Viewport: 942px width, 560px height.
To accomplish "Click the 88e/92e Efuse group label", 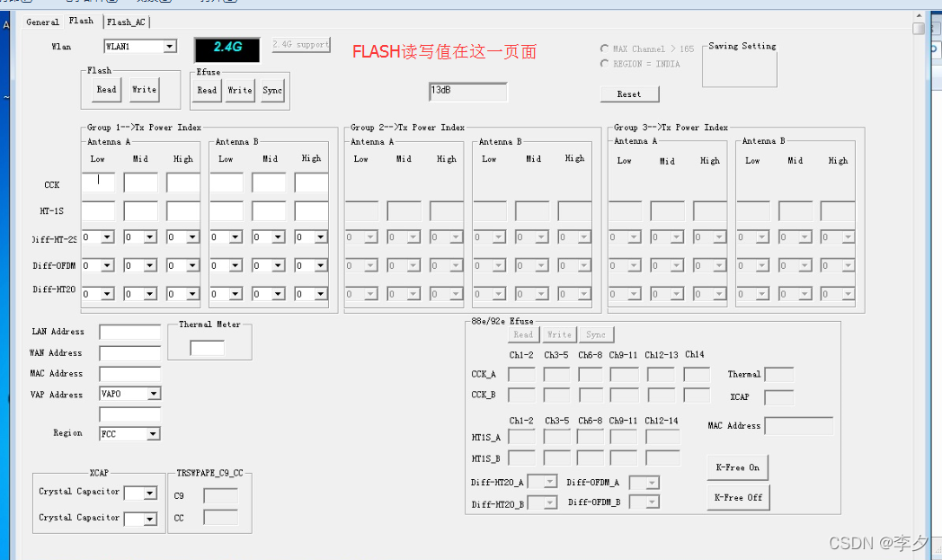I will 502,321.
